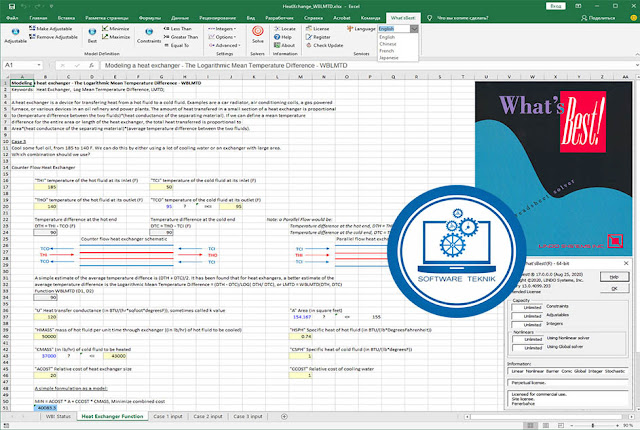The width and height of the screenshot is (640, 430).
Task: Select Japanese from the language list
Action: (389, 58)
